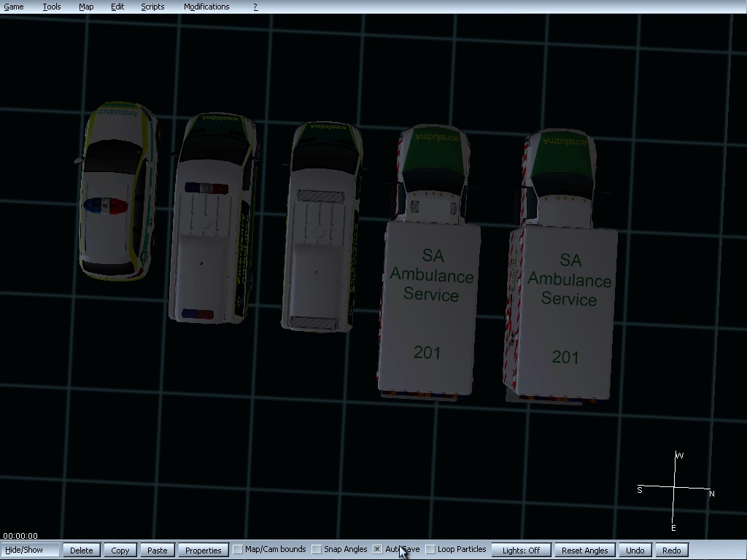
Task: Select the right SA Ambulance Service 201 truck
Action: pyautogui.click(x=561, y=267)
